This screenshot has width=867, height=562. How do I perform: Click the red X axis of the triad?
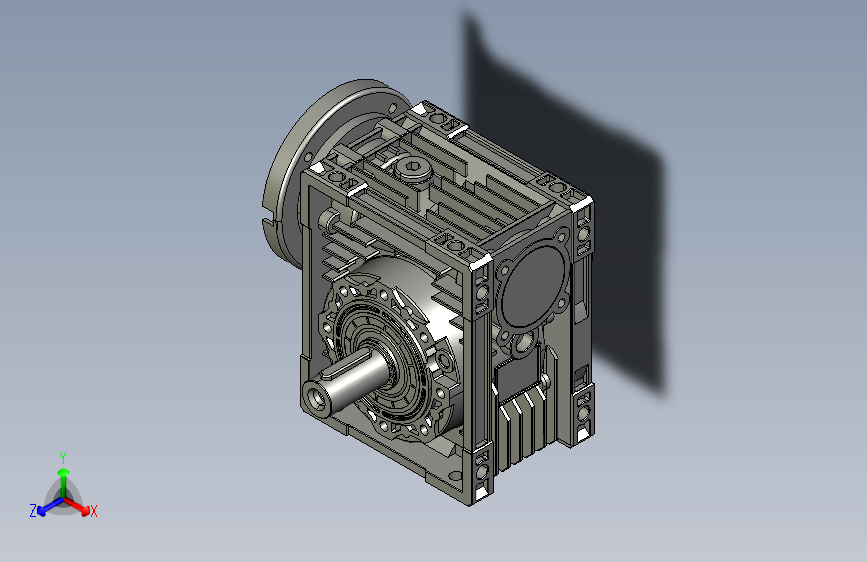coord(77,506)
